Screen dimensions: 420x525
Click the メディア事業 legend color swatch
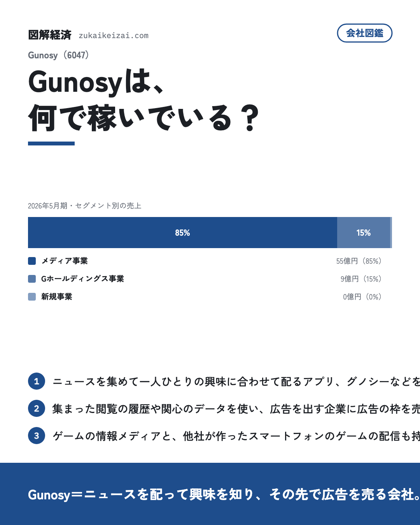32,261
